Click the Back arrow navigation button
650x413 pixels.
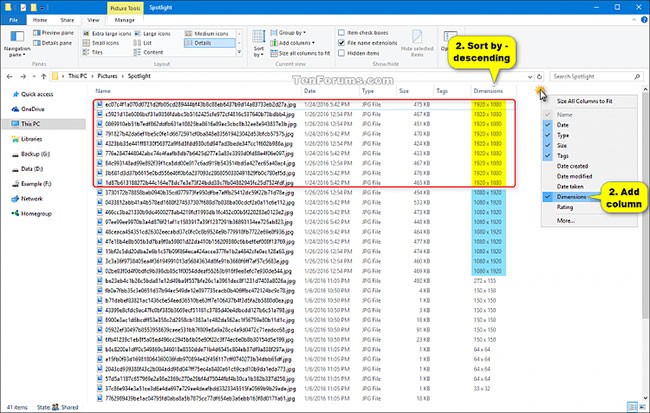pyautogui.click(x=11, y=75)
